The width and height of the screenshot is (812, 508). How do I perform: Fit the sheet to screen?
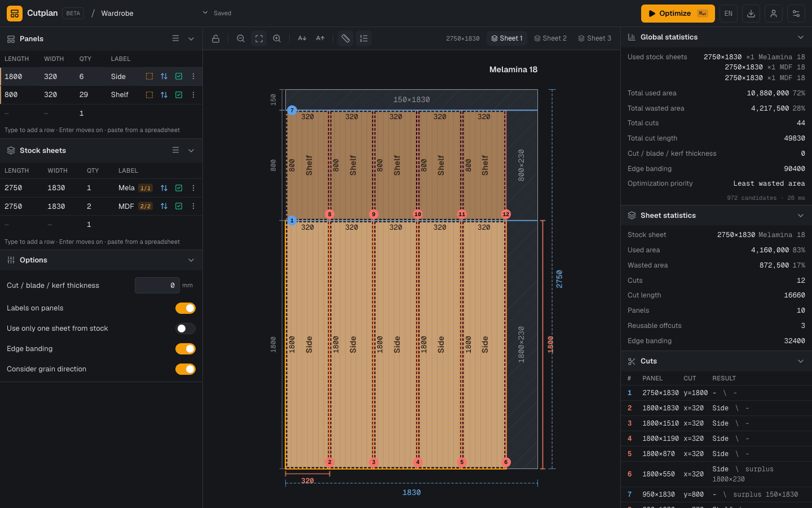tap(259, 38)
